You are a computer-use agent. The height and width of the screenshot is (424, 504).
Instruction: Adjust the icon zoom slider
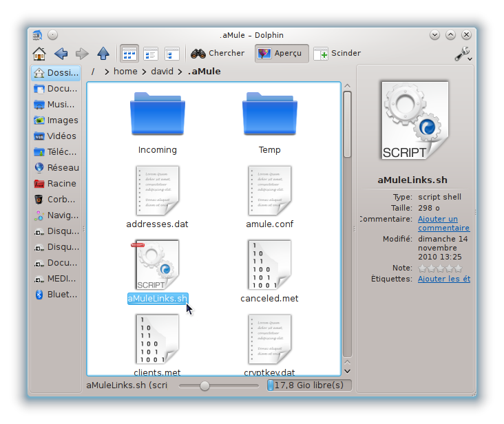click(x=204, y=385)
